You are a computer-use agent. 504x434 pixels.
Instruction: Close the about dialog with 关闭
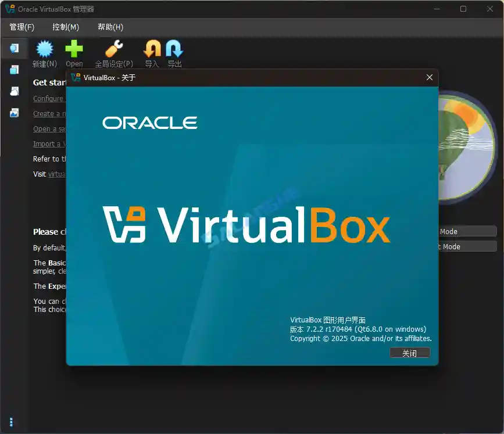pos(410,352)
